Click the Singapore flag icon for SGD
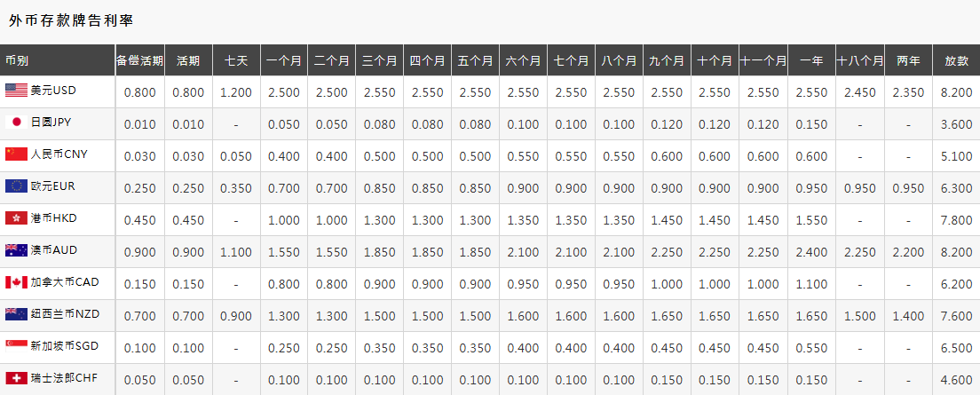The image size is (980, 395). coord(16,345)
